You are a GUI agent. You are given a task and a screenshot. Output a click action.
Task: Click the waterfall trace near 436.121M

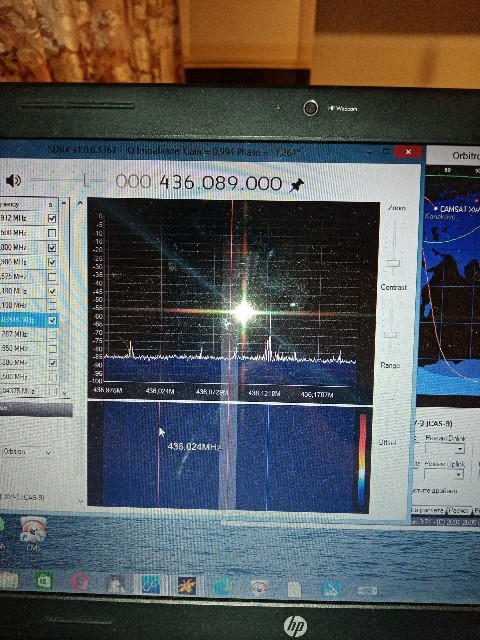pyautogui.click(x=267, y=457)
